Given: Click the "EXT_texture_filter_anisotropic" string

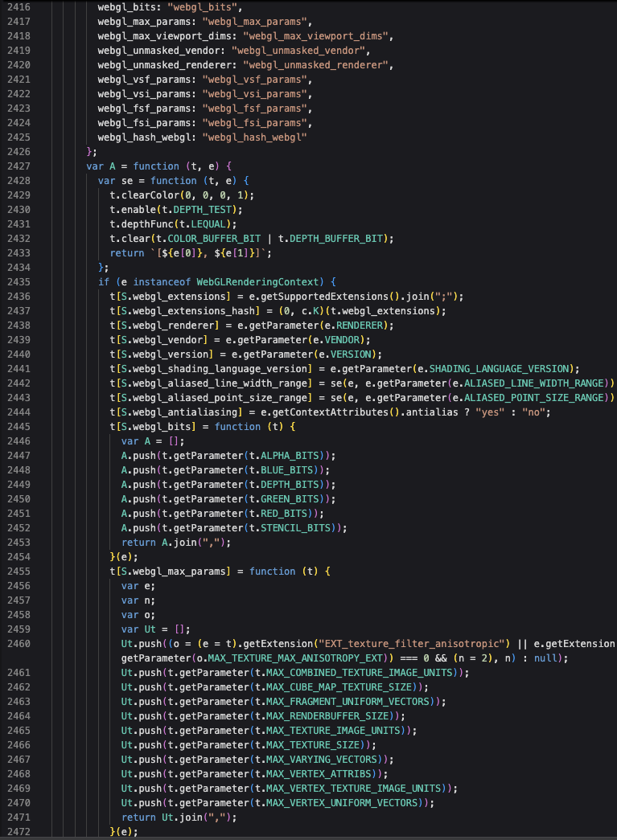Looking at the screenshot, I should pyautogui.click(x=410, y=643).
